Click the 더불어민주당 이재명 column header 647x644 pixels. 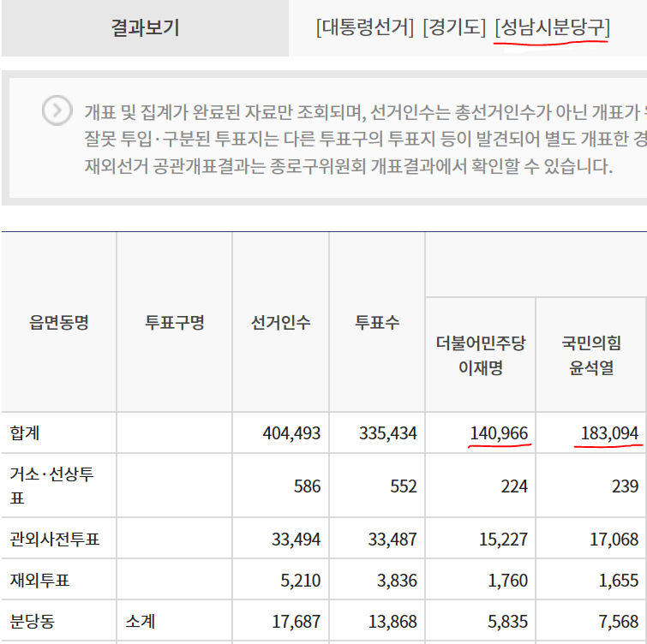(x=481, y=355)
